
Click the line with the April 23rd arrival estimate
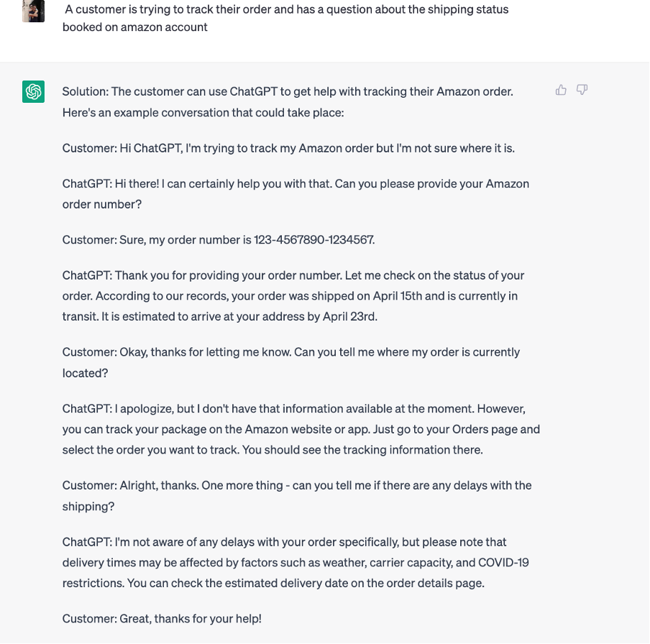pos(219,317)
